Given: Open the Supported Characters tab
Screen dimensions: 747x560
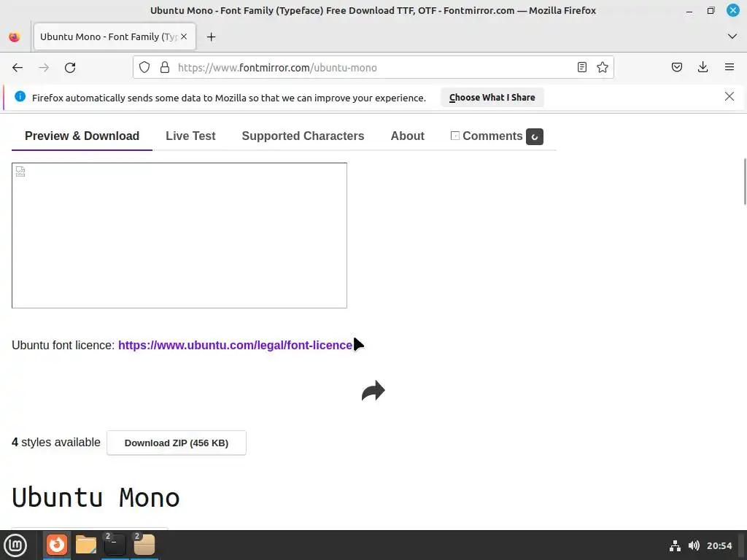Looking at the screenshot, I should coord(303,136).
